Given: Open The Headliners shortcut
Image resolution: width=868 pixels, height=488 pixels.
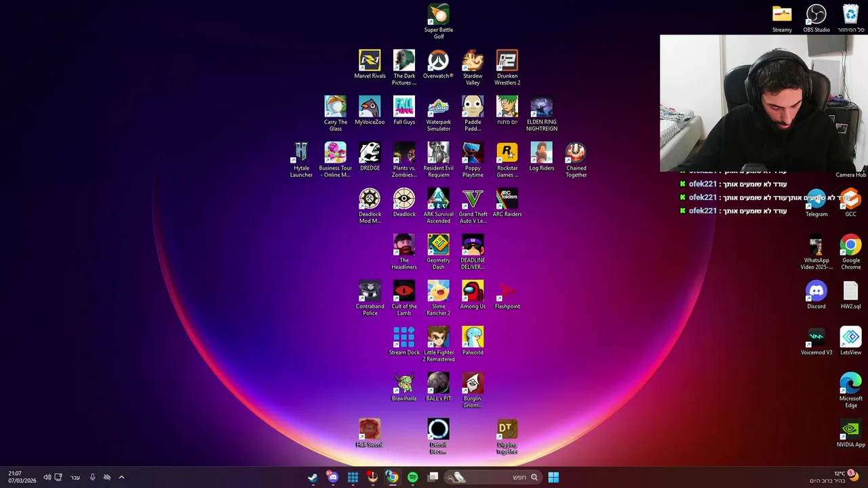Looking at the screenshot, I should click(404, 252).
